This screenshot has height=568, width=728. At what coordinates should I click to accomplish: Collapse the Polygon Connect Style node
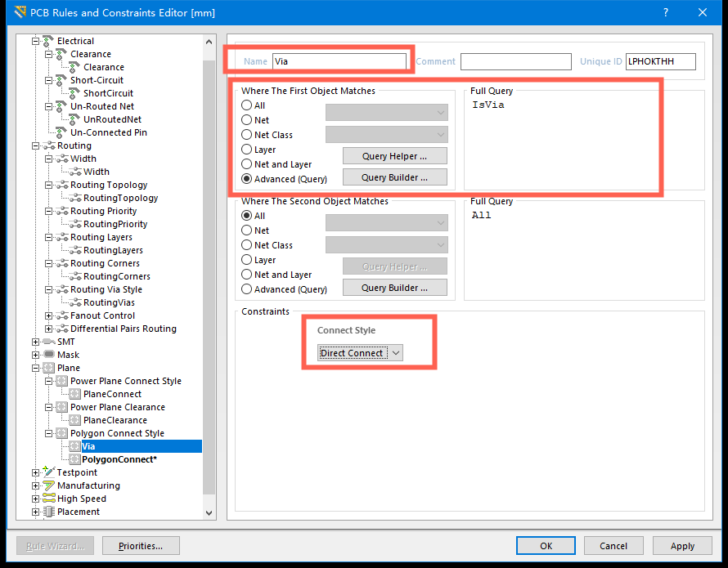[48, 433]
